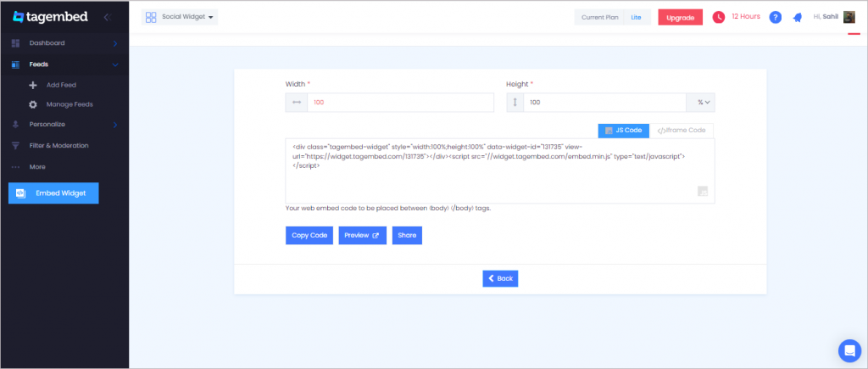Image resolution: width=868 pixels, height=369 pixels.
Task: Click the Manage Feeds gear icon
Action: (x=33, y=104)
